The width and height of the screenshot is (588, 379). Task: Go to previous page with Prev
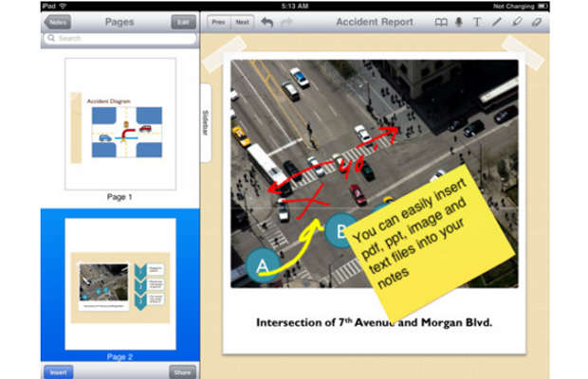tap(219, 22)
